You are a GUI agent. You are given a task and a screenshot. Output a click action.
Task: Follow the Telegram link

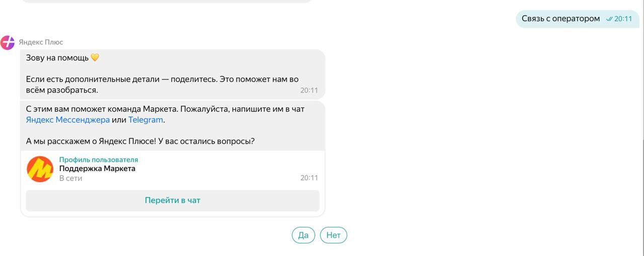[x=145, y=120]
